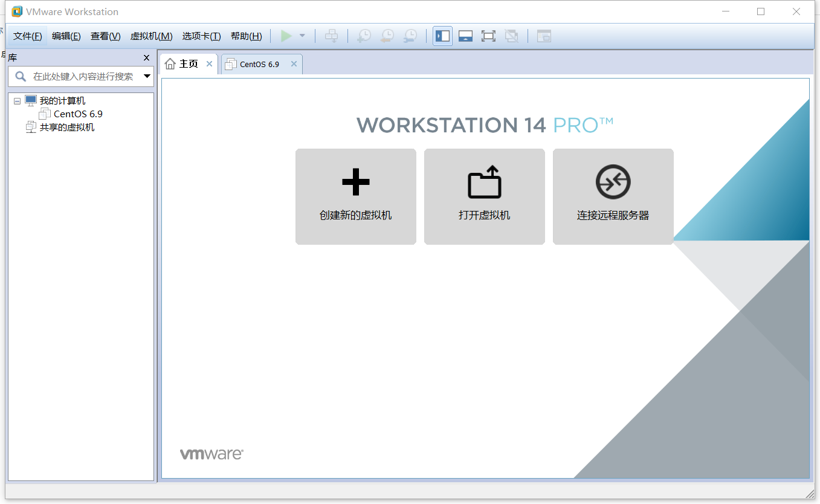The height and width of the screenshot is (504, 820).
Task: Click the VM icon beside CentOS 6.9 in tree
Action: pos(45,114)
